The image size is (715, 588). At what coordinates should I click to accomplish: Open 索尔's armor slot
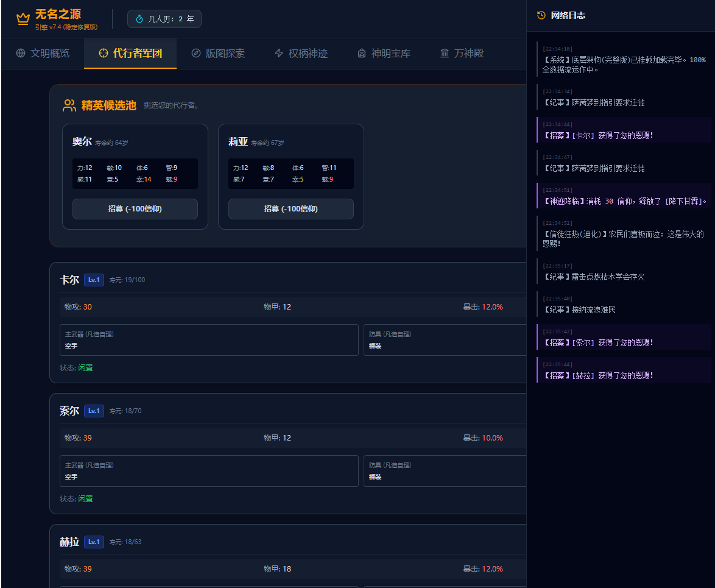(x=445, y=471)
